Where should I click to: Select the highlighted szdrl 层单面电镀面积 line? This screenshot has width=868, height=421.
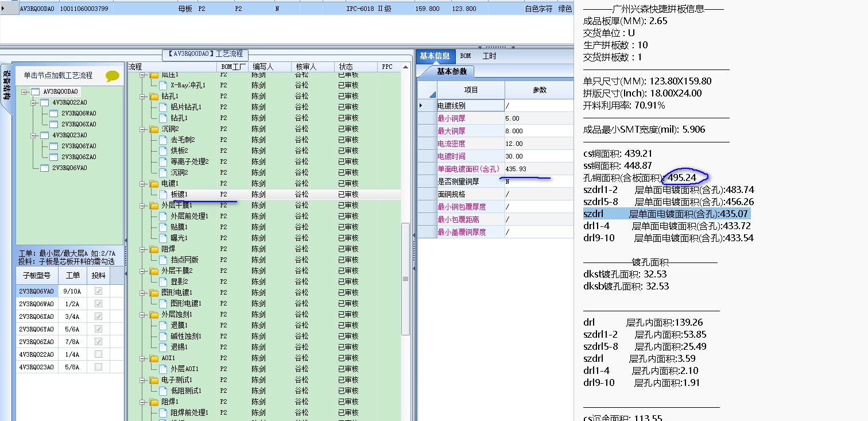click(x=666, y=214)
